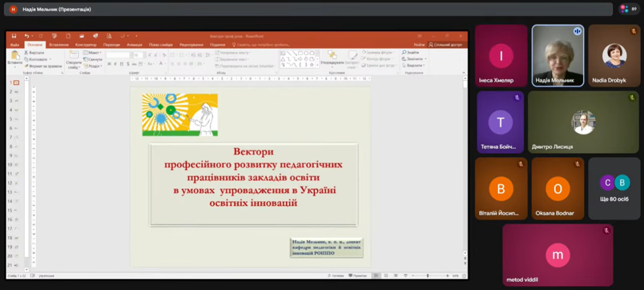The image size is (644, 290).
Task: Select the Дмитро Лисиця participant video tile
Action: [583, 122]
